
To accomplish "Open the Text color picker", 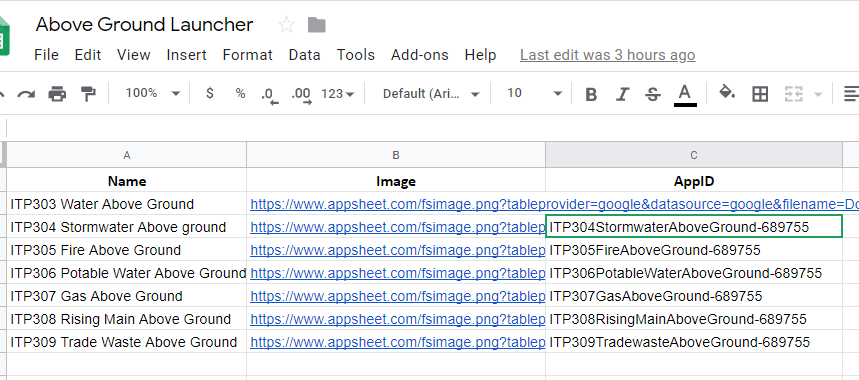I will pos(685,94).
